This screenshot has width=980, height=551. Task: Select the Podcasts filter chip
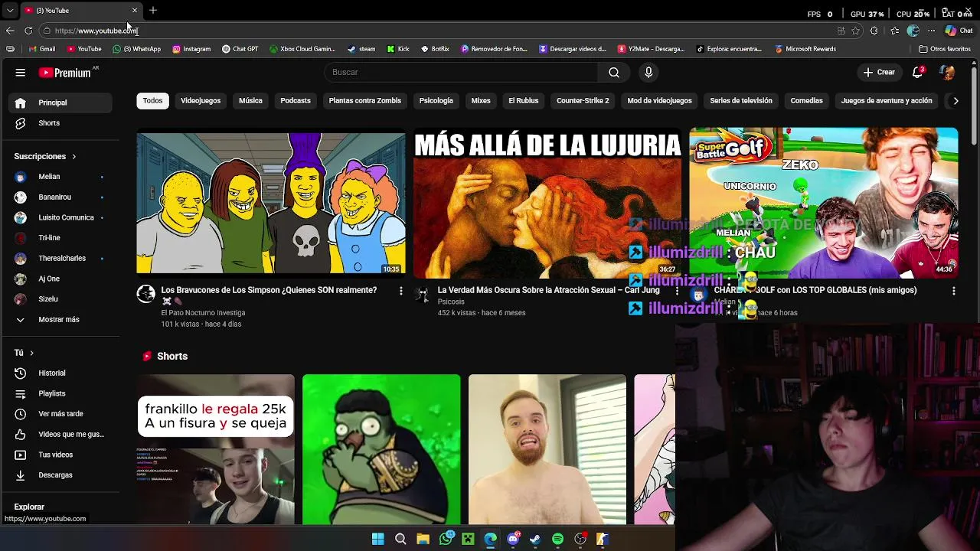[x=296, y=100]
